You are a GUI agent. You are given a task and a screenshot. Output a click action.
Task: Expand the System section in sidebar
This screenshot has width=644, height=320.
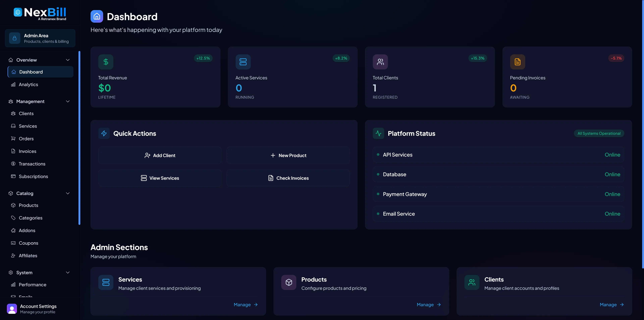click(67, 273)
